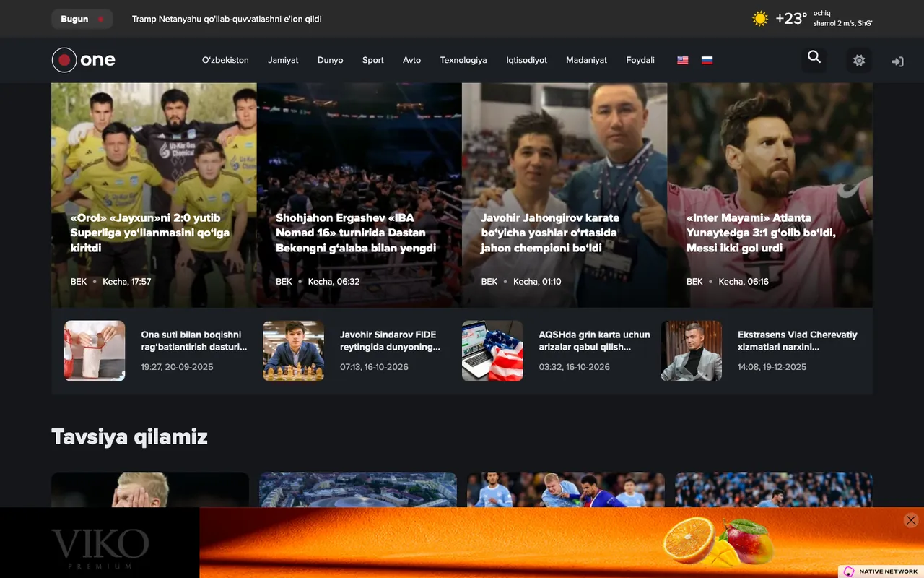Screen dimensions: 924x578
Task: Open the Orol Jayxun Superliga article
Action: (154, 195)
